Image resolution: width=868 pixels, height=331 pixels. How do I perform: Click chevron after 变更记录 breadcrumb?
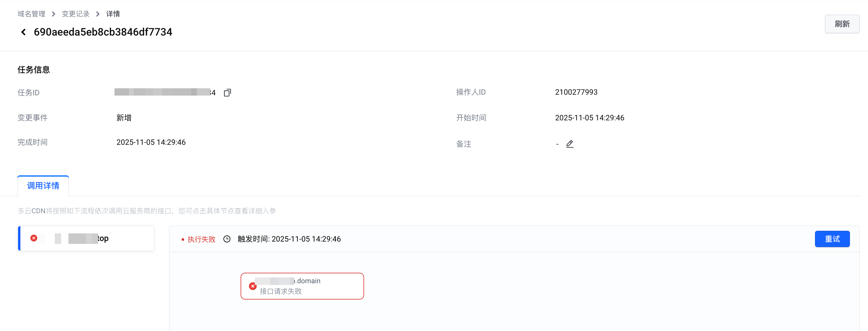pos(98,14)
